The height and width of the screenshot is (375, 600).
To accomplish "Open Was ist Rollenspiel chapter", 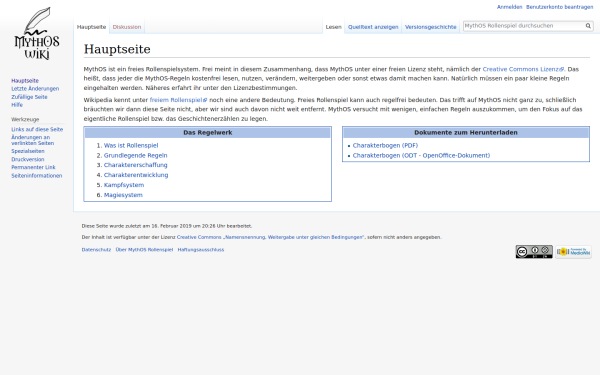I will coord(131,145).
